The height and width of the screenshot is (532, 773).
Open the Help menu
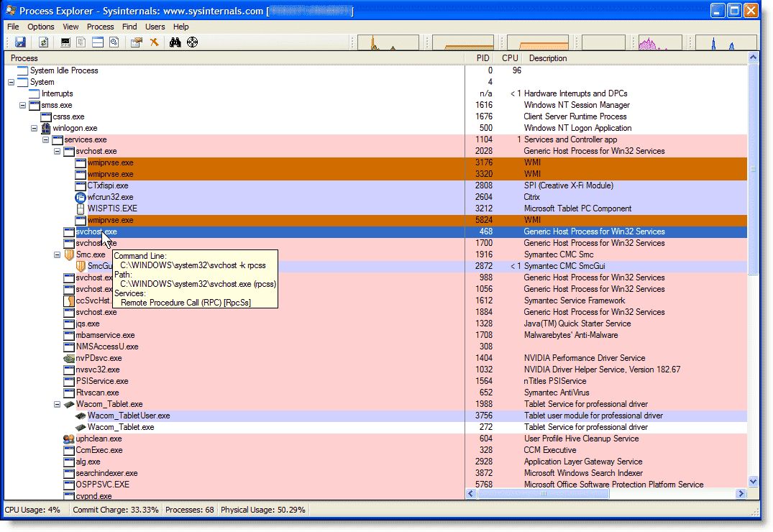(x=181, y=27)
